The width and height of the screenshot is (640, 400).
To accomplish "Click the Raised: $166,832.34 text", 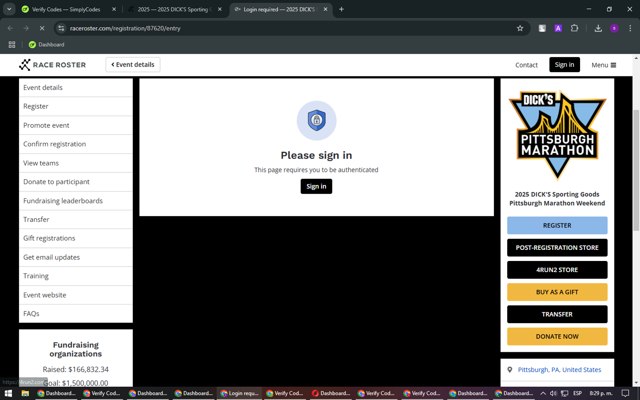I will click(76, 369).
